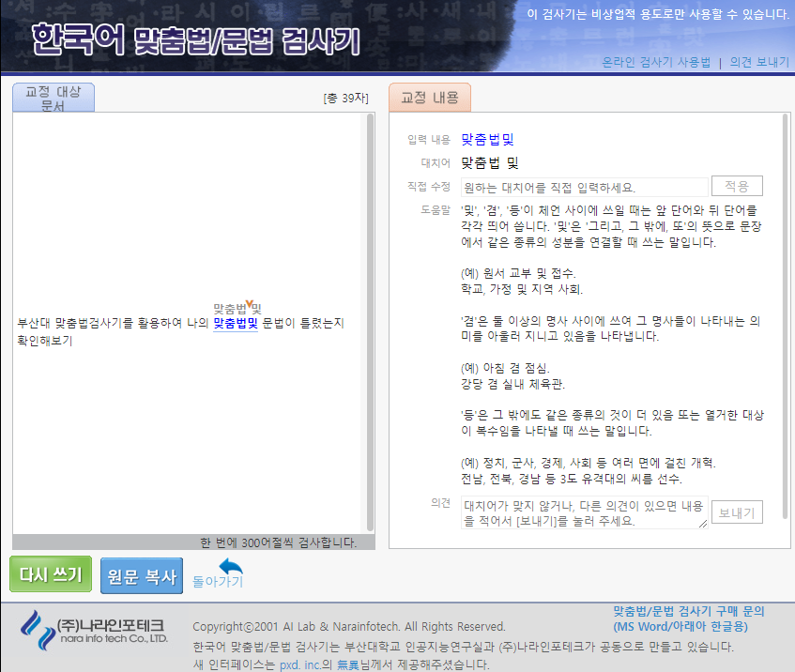Click the document panel vertical scrollbar
795x672 pixels.
tap(370, 323)
